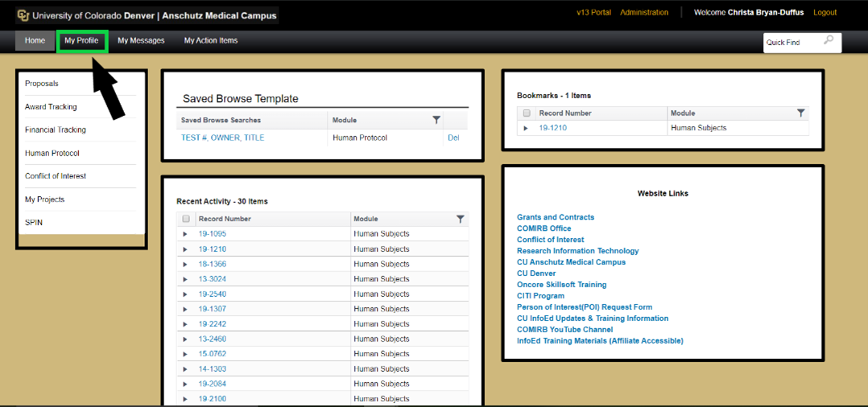This screenshot has width=868, height=407.
Task: Click into the Quick Find field
Action: click(792, 43)
